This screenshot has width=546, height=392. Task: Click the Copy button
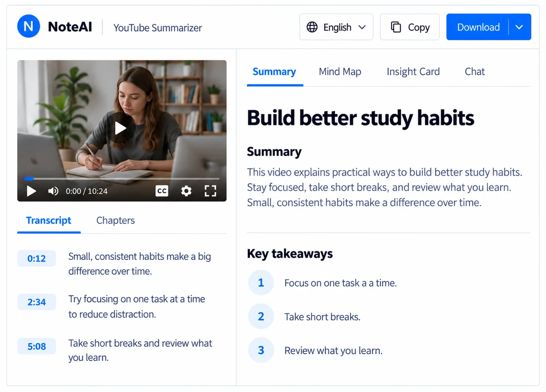click(x=409, y=27)
